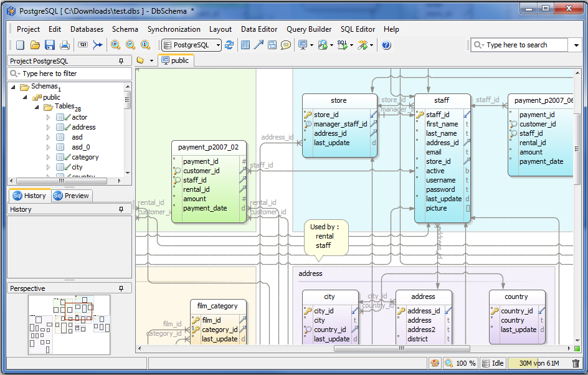This screenshot has width=588, height=375.
Task: Click the new table toolbar icon
Action: [x=245, y=45]
